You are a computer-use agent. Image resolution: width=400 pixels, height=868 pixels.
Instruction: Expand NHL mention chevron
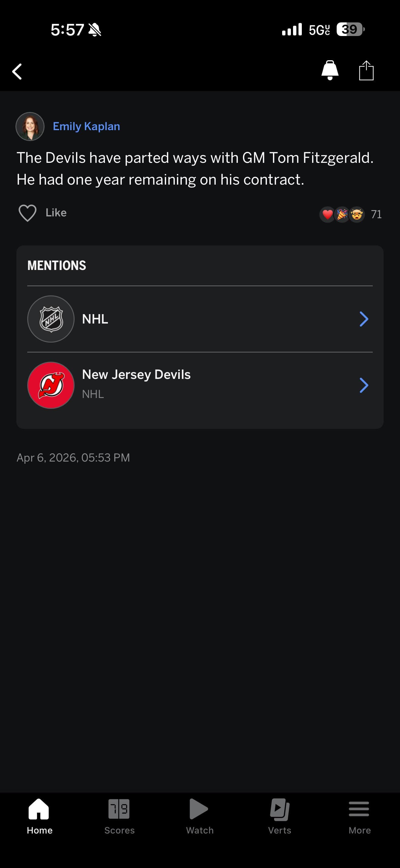coord(364,319)
